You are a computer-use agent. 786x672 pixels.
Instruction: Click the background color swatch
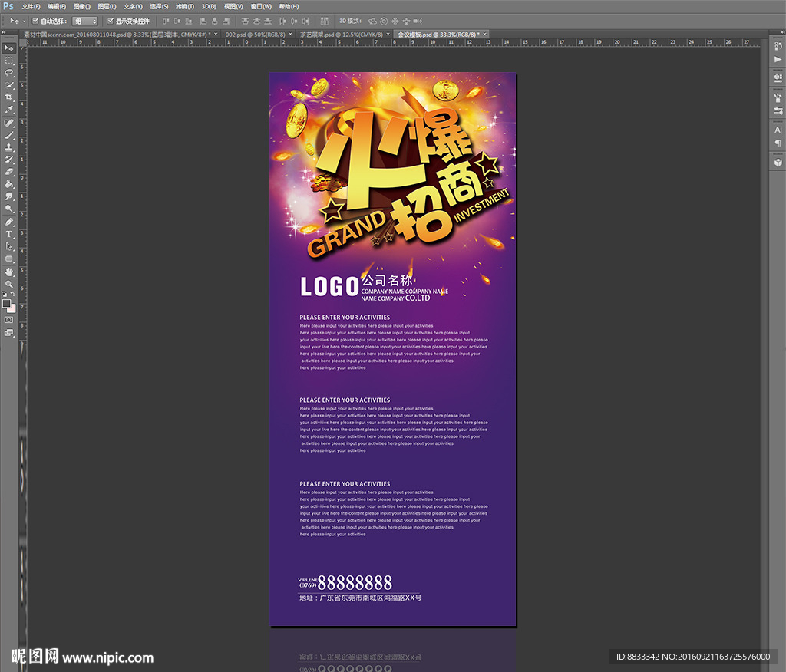click(x=12, y=308)
